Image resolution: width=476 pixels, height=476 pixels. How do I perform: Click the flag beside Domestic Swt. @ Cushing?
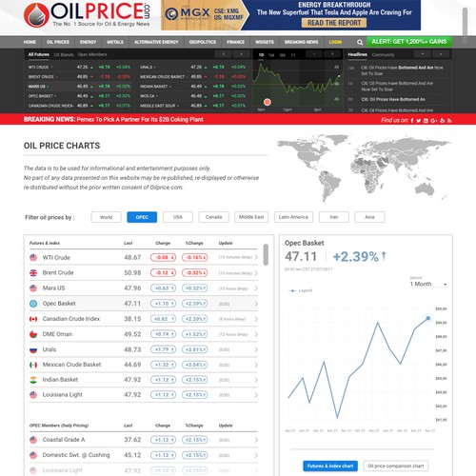click(x=33, y=455)
